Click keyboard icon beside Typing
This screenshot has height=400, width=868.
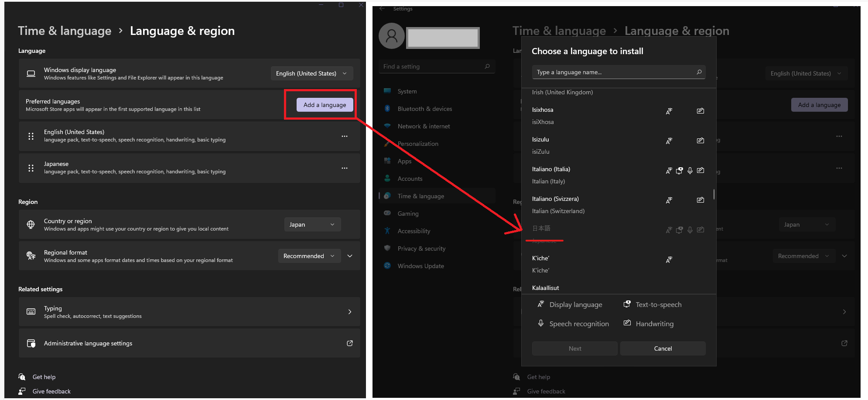pos(31,312)
